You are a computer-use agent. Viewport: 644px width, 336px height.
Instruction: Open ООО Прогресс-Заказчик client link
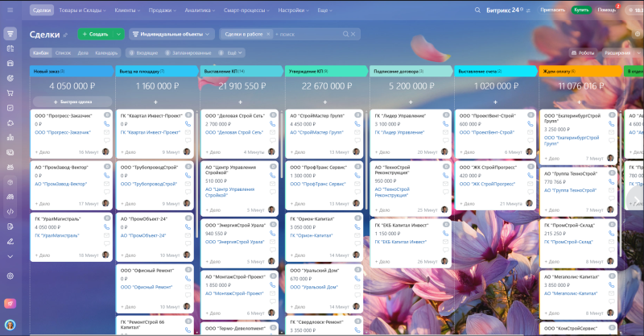[63, 132]
